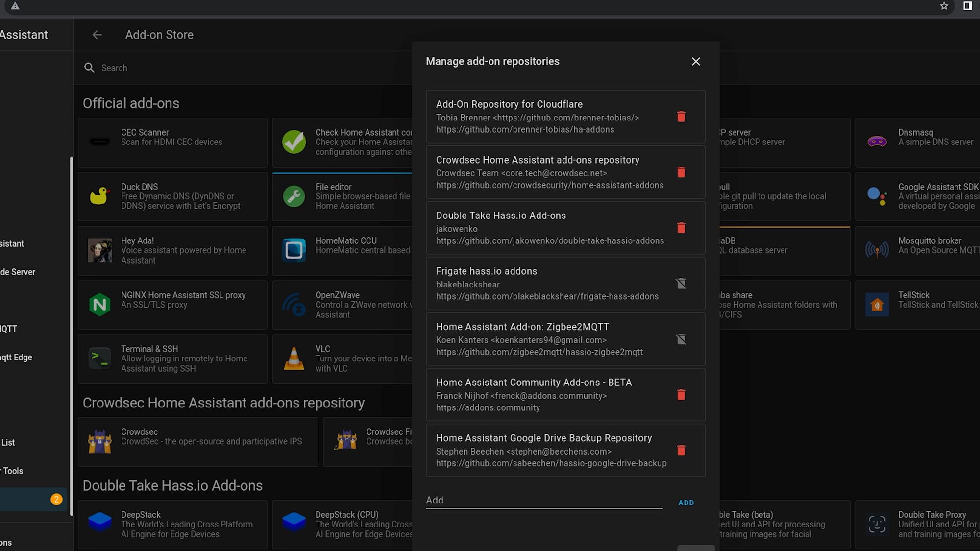The height and width of the screenshot is (551, 980).
Task: Click the 'jakowenko' maintainer text
Action: (x=457, y=229)
